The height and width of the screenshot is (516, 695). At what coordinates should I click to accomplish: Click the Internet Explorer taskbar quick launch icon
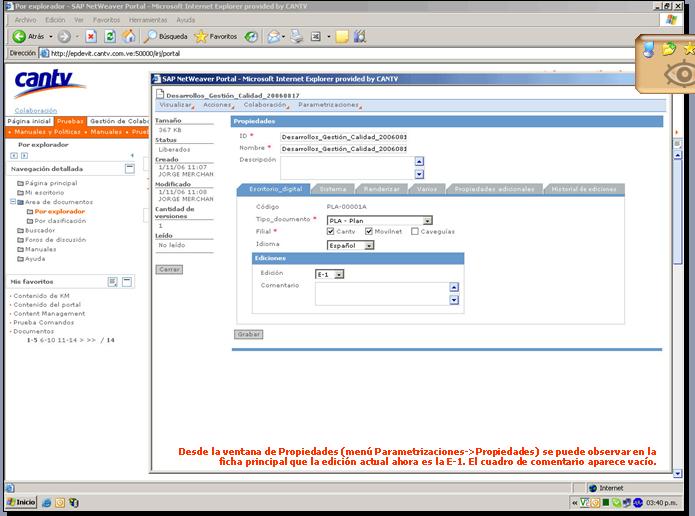pos(47,503)
